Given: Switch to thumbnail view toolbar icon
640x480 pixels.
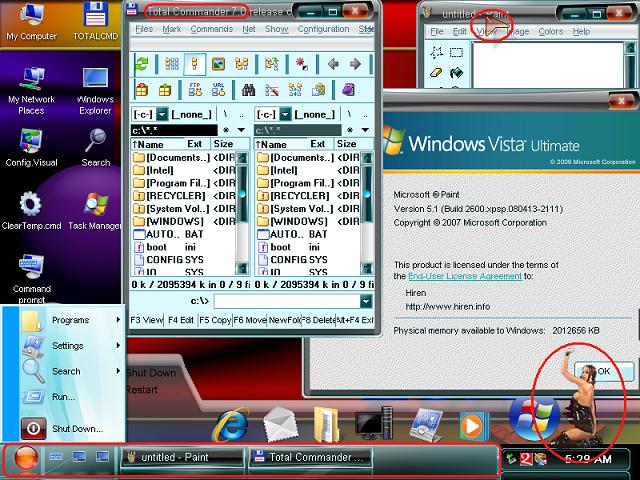Looking at the screenshot, I should 218,64.
